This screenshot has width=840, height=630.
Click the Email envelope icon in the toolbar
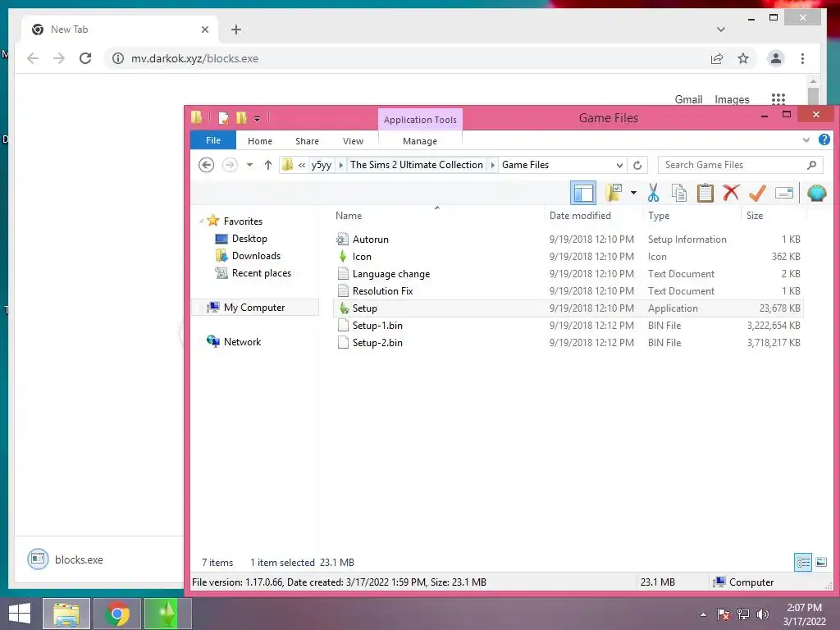click(783, 193)
